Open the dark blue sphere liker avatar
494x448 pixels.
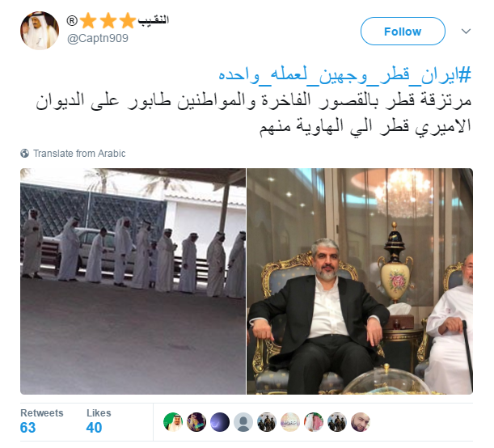pyautogui.click(x=220, y=422)
